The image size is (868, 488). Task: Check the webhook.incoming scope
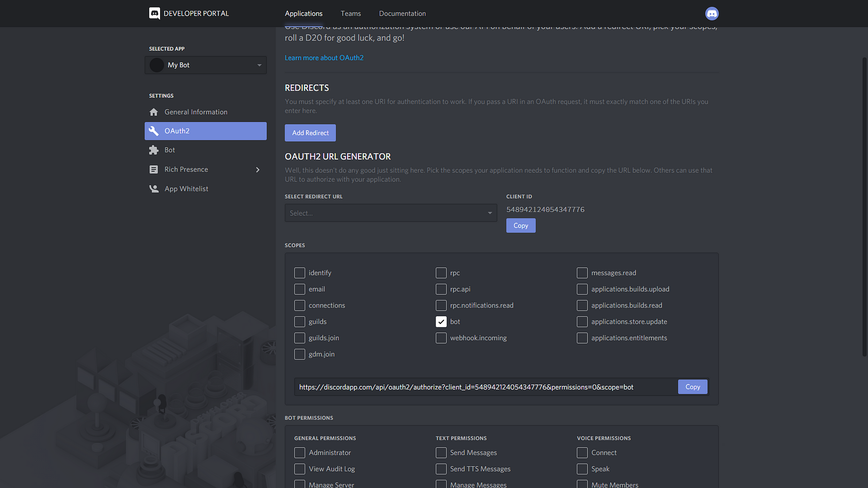tap(441, 338)
